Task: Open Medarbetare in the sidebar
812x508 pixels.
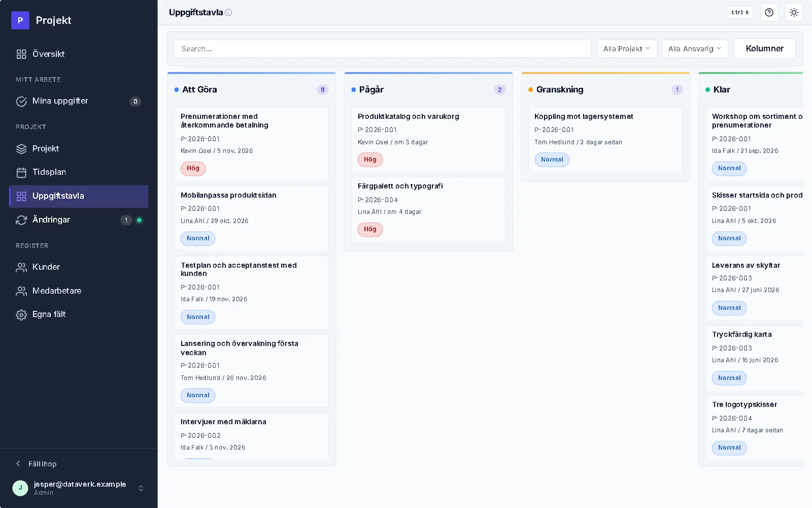Action: pos(79,291)
